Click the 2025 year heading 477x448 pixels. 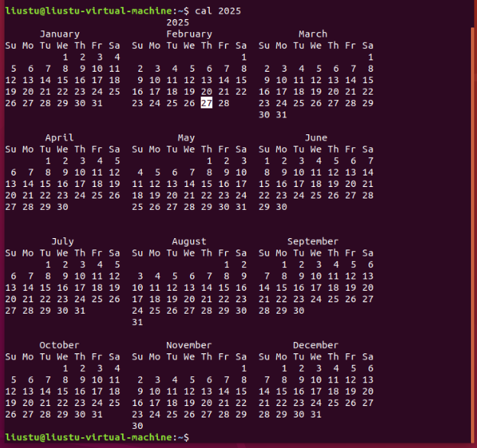(x=178, y=23)
